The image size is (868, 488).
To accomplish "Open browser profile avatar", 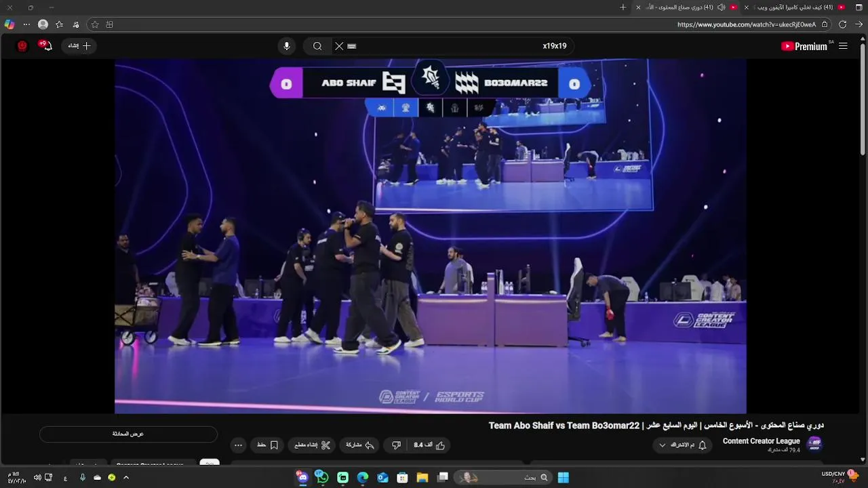I will [43, 24].
